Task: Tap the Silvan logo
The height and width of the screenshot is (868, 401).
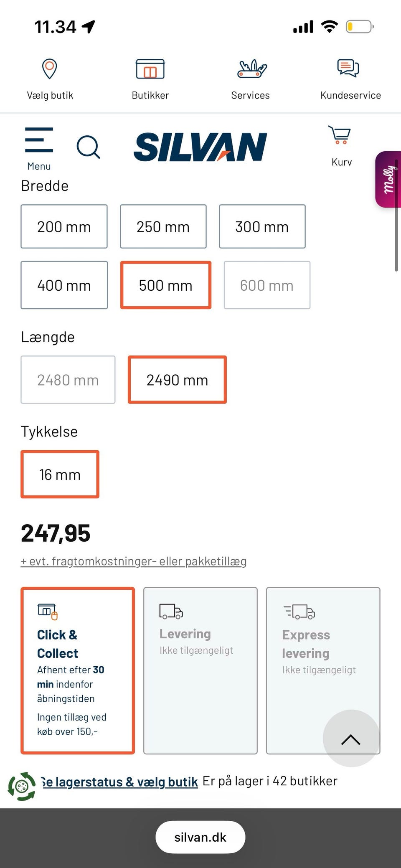Action: tap(200, 147)
